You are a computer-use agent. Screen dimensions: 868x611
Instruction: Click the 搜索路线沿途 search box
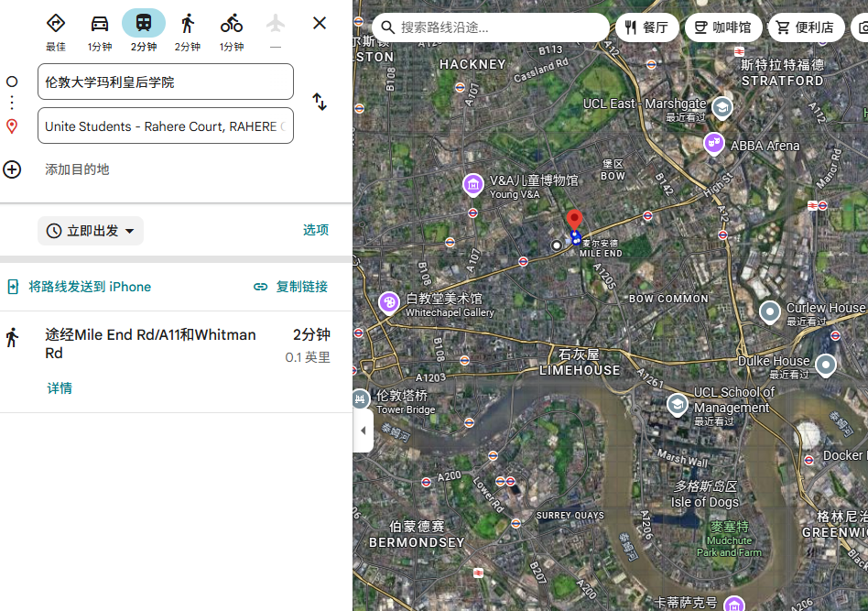(490, 27)
